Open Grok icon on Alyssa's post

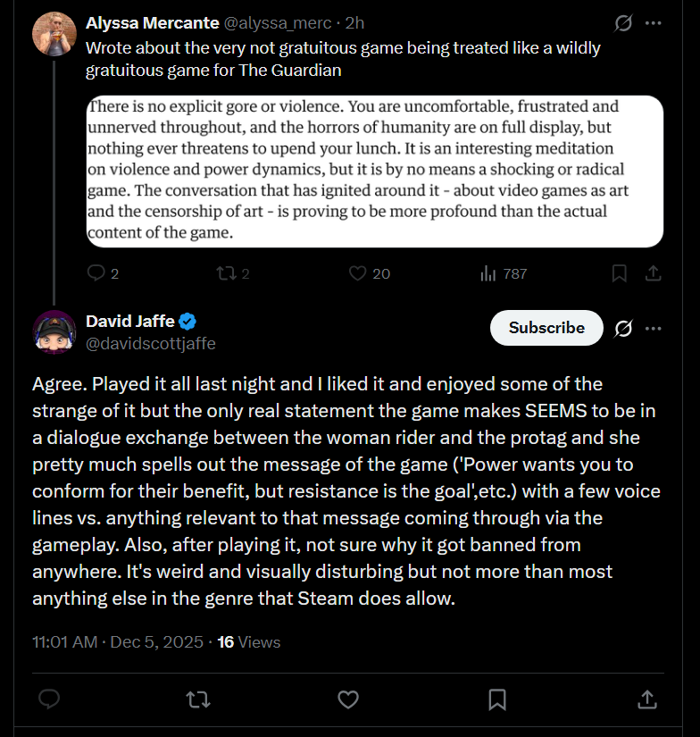tap(623, 23)
